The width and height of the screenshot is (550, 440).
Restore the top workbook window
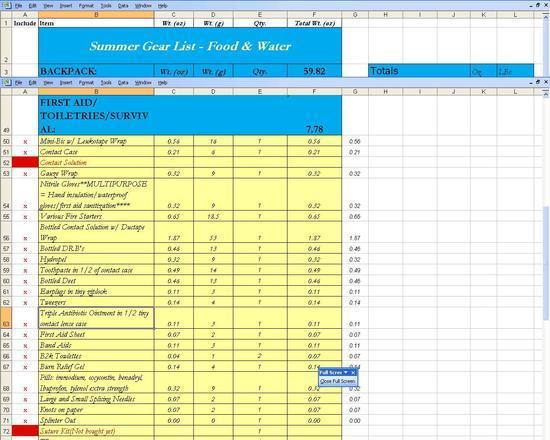tap(538, 5)
